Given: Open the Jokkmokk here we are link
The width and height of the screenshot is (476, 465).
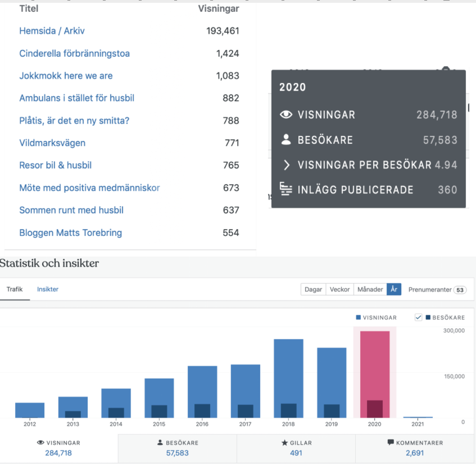Looking at the screenshot, I should coord(66,76).
